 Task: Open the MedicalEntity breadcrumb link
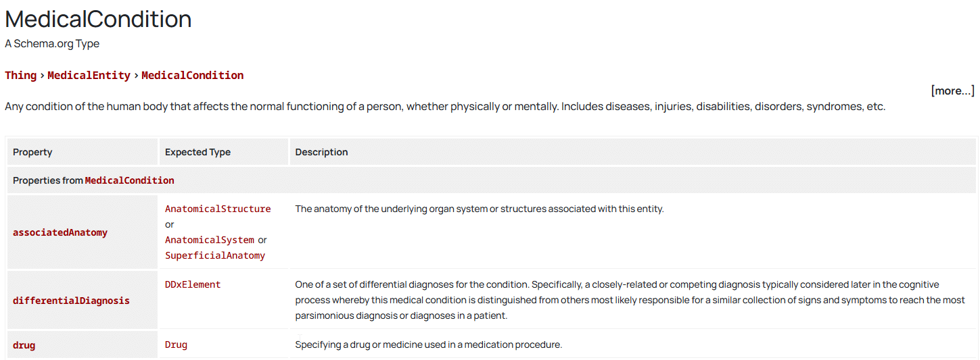(x=89, y=76)
